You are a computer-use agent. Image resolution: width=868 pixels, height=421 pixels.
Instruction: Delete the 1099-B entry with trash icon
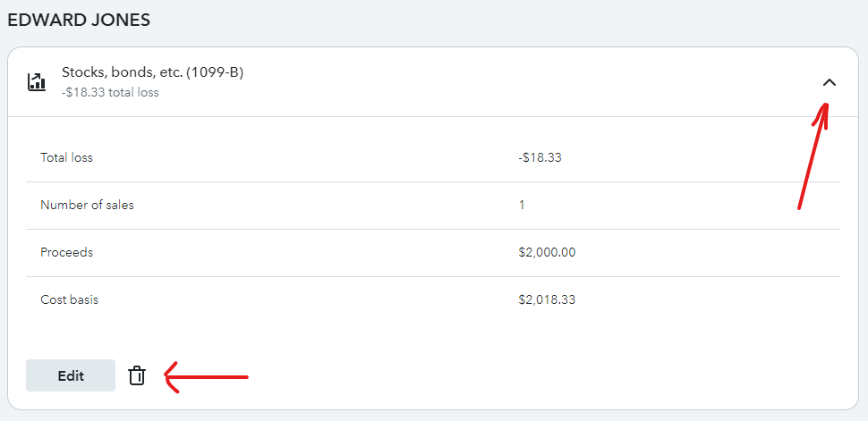(x=136, y=375)
